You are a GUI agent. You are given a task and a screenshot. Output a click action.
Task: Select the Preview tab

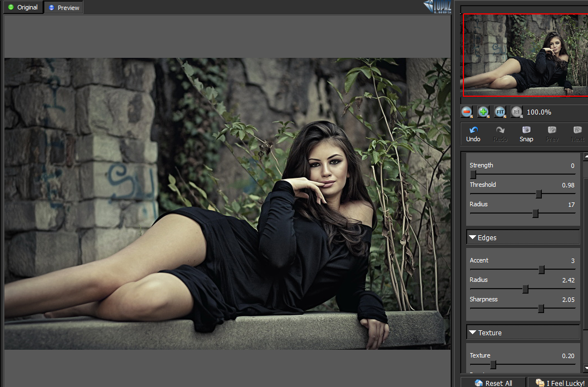(x=63, y=8)
